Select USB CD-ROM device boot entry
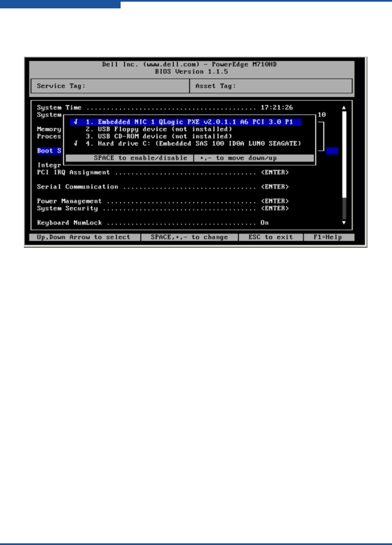Image resolution: width=392 pixels, height=545 pixels. click(159, 136)
